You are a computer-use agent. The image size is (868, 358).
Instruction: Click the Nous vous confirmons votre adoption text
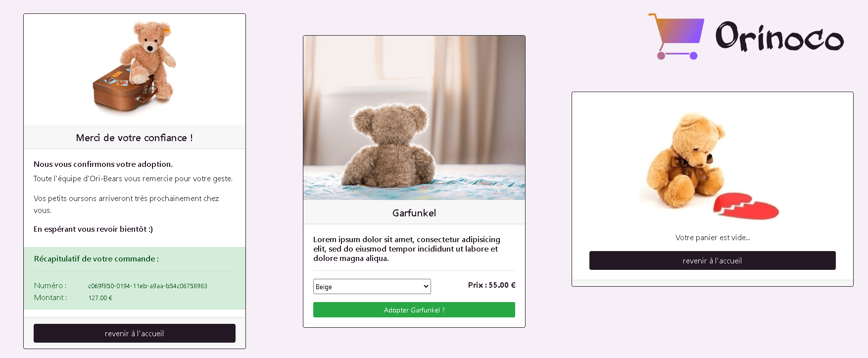point(103,164)
